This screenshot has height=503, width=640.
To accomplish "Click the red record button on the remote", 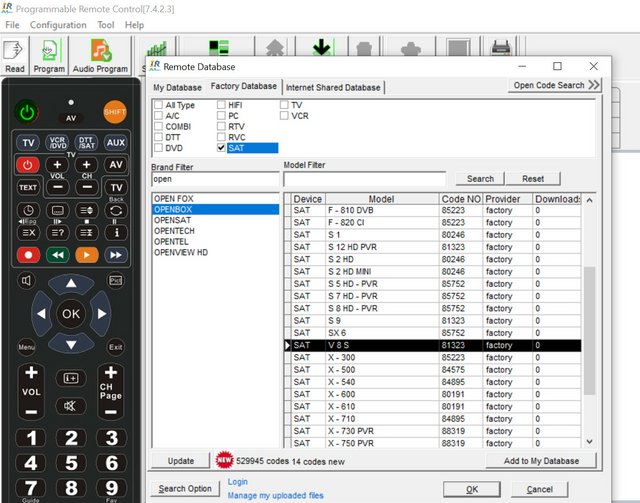I will 28,255.
